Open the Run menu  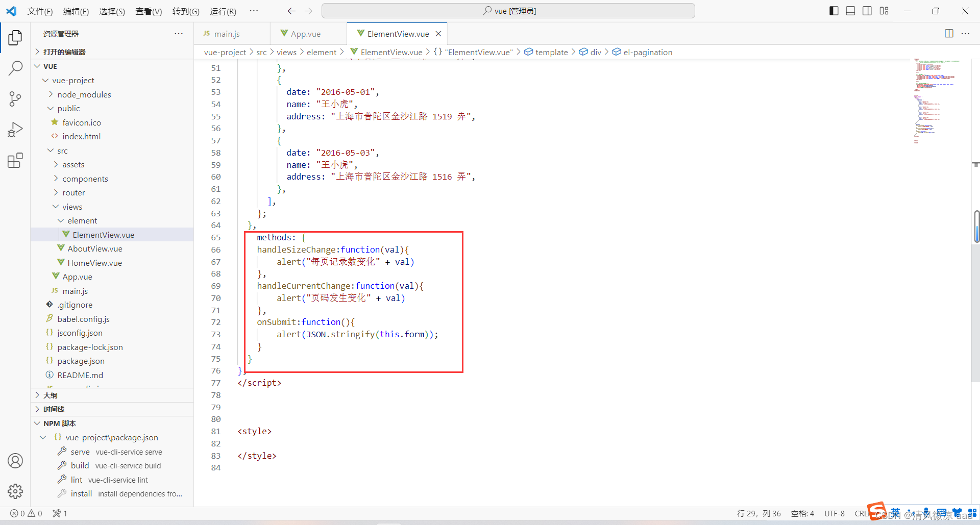pyautogui.click(x=223, y=11)
